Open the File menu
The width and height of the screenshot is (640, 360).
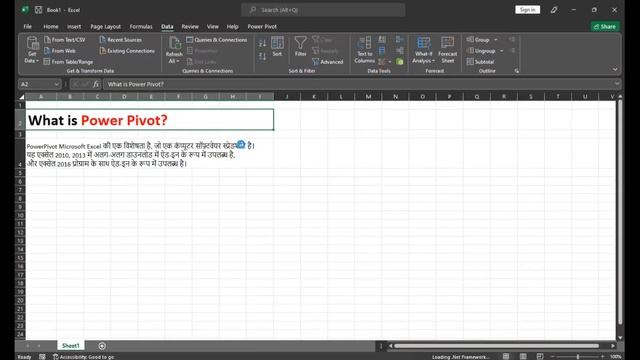[28, 27]
